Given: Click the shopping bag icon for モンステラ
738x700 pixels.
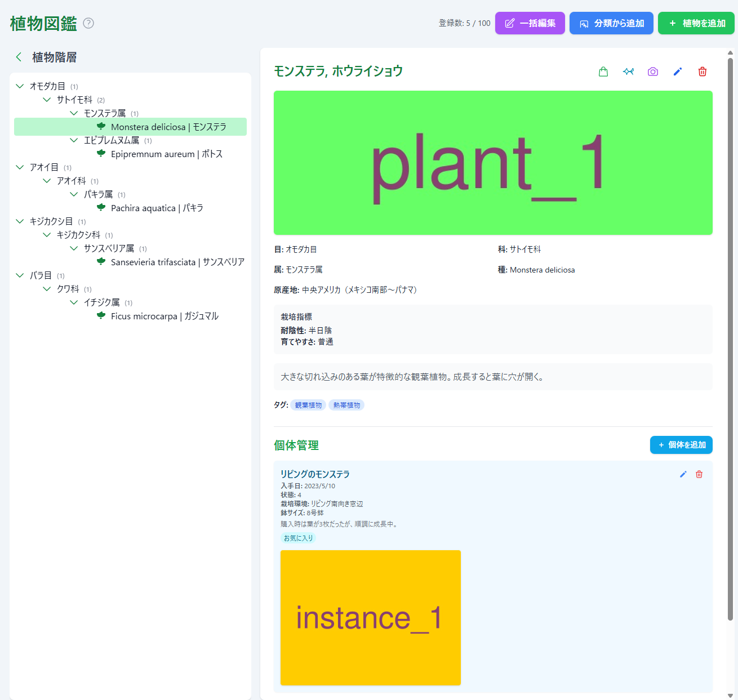Looking at the screenshot, I should tap(603, 72).
